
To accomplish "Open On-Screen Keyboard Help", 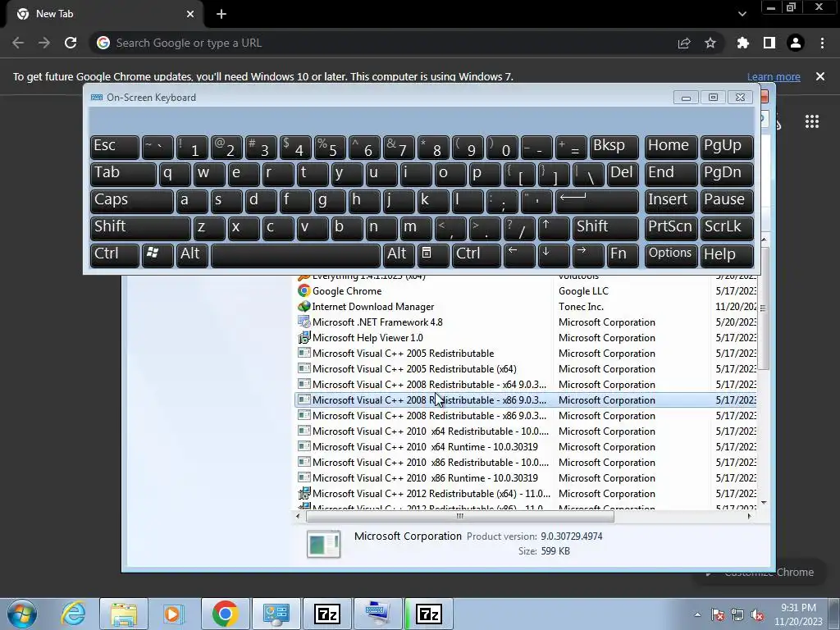I will 727,255.
